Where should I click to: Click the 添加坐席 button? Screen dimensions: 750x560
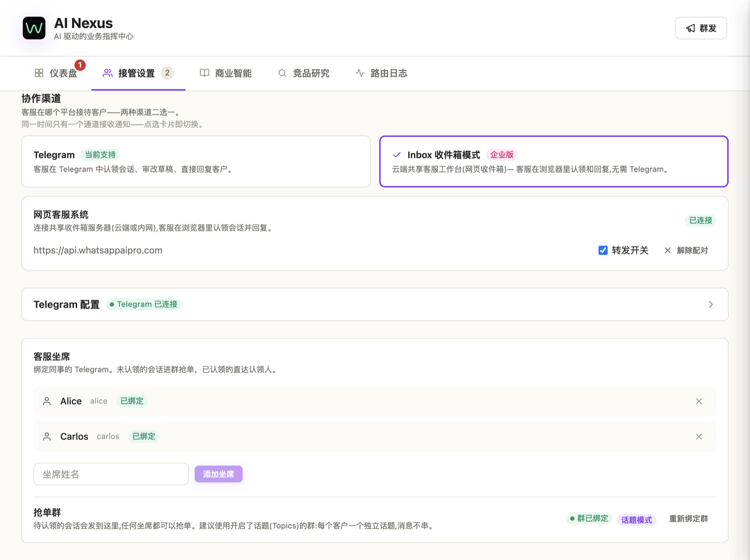pos(218,474)
